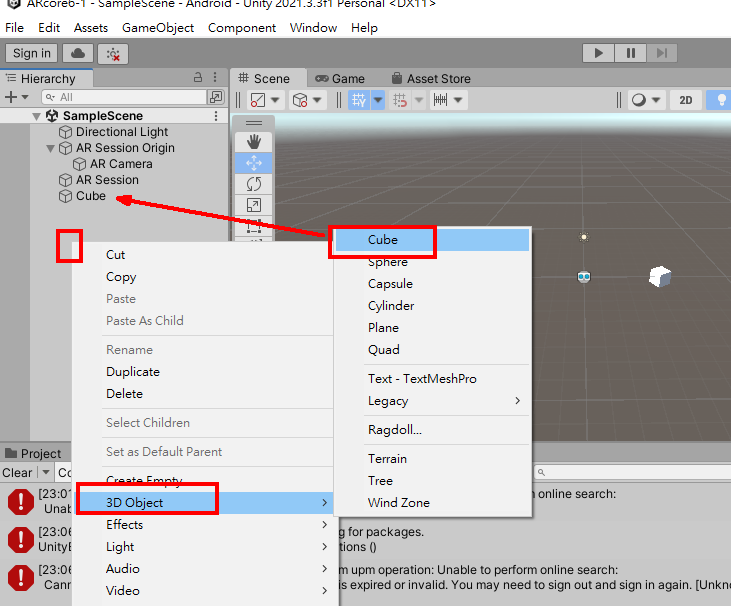Choose Duplicate from context menu
This screenshot has height=606, width=731.
(x=133, y=372)
